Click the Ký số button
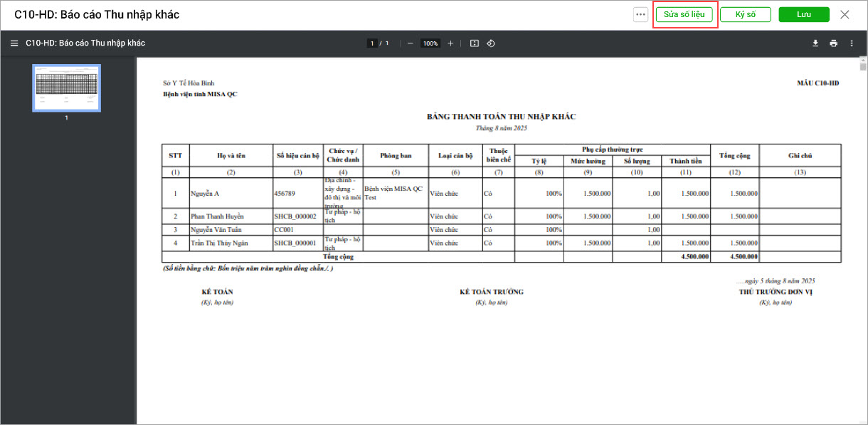The height and width of the screenshot is (425, 868). (746, 15)
